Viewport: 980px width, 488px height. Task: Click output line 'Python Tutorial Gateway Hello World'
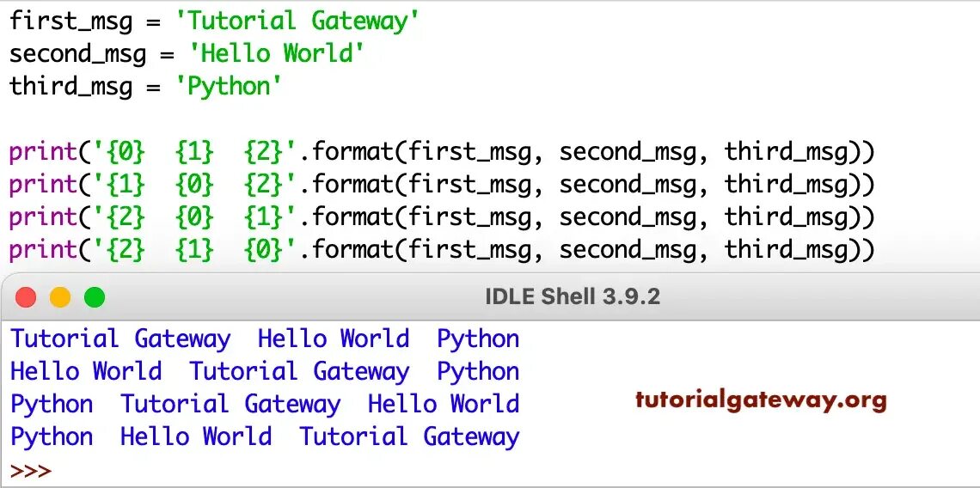tap(265, 405)
